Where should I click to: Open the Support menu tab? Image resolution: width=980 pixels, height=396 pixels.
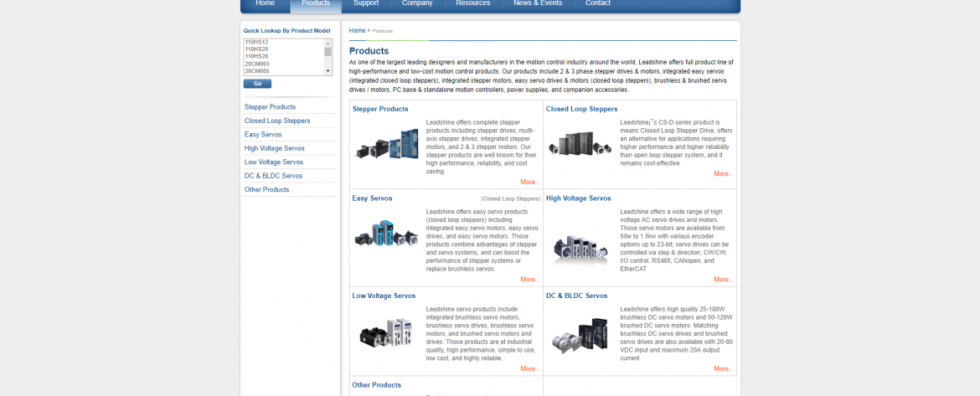366,3
